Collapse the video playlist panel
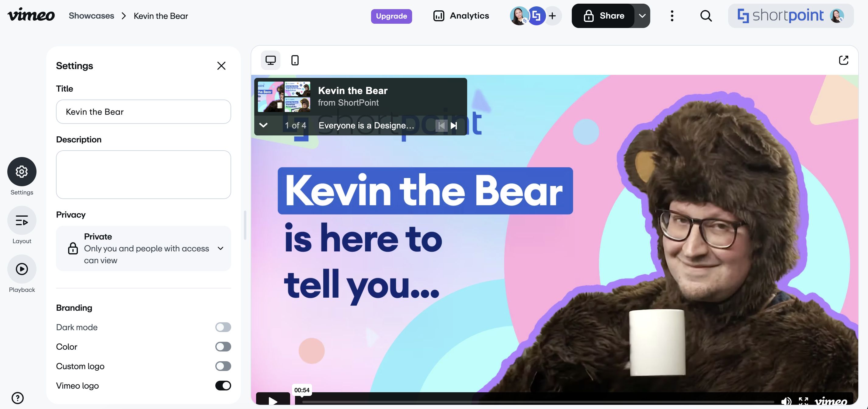Screen dimensions: 868x409 point(263,125)
